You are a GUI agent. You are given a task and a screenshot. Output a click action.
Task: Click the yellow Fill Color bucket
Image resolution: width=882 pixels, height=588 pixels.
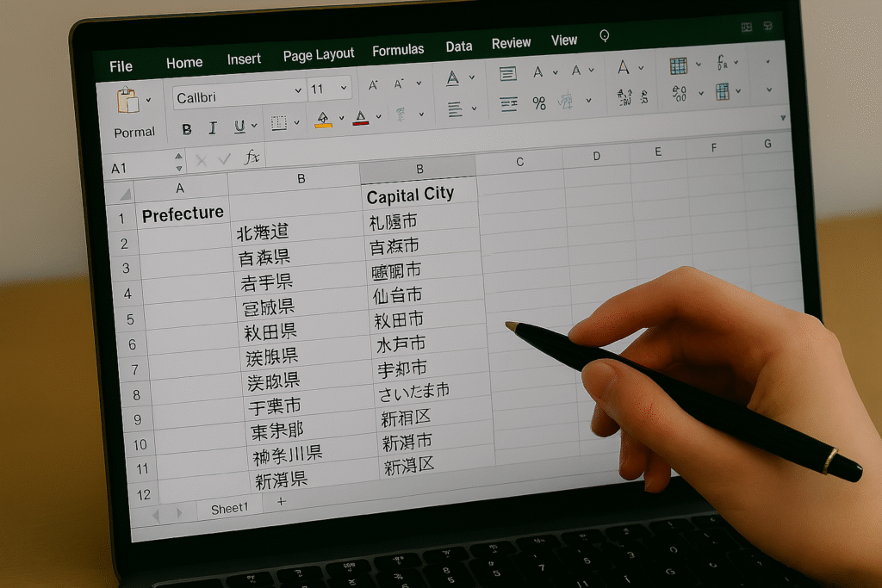click(323, 119)
